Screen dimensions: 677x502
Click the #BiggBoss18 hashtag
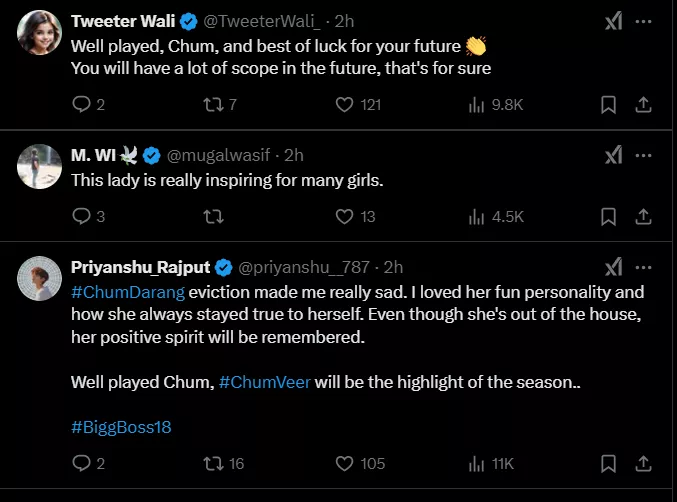coord(121,427)
